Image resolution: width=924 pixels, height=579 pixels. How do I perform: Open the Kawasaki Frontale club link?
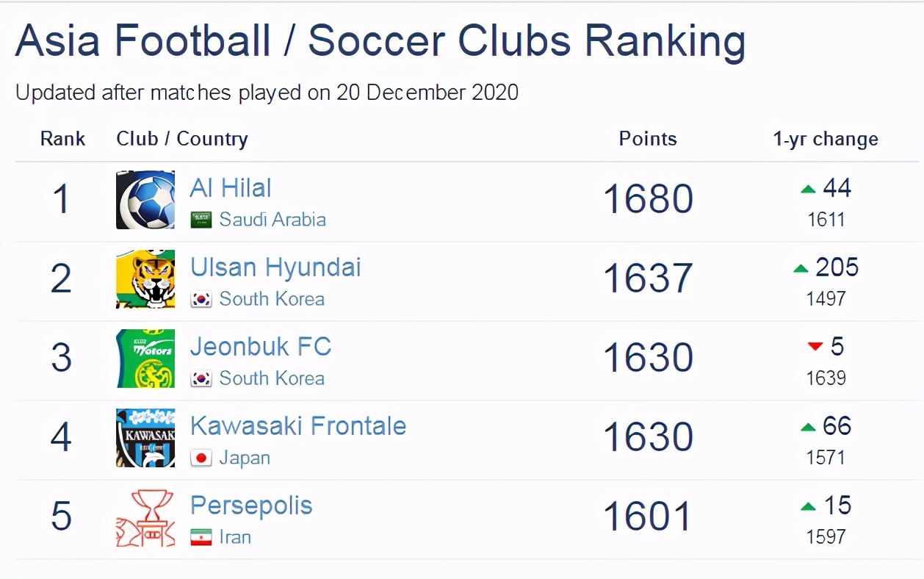coord(298,426)
